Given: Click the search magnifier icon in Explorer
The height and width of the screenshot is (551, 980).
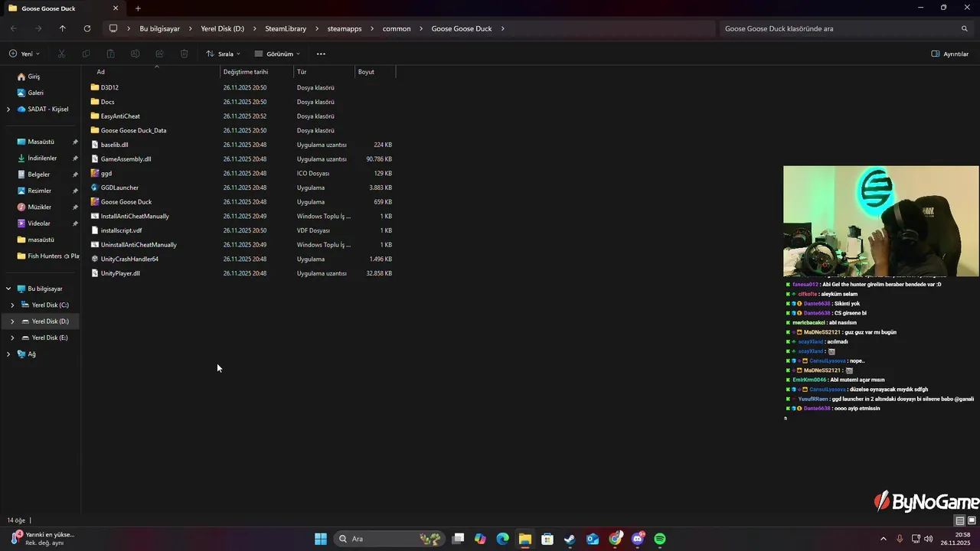Looking at the screenshot, I should click(x=965, y=28).
